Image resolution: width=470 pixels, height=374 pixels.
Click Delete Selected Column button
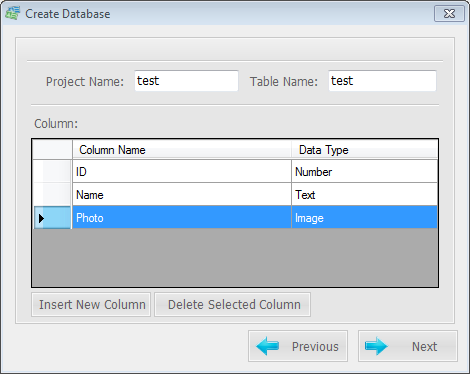point(233,305)
